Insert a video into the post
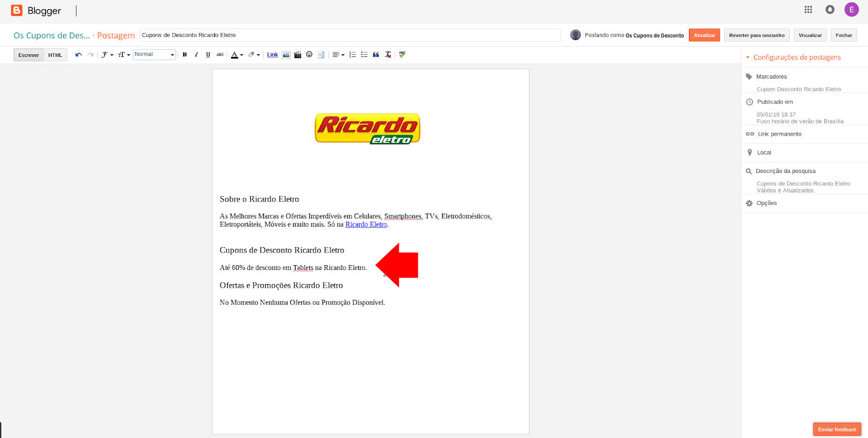The width and height of the screenshot is (868, 438). tap(298, 55)
